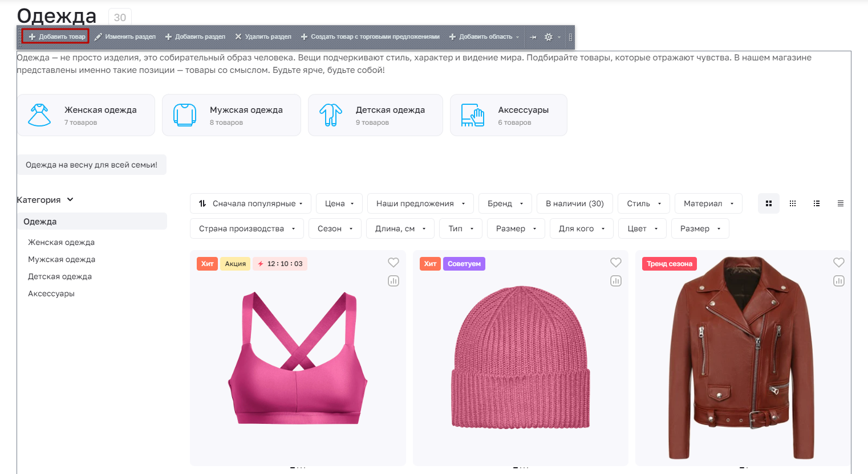The height and width of the screenshot is (474, 868).
Task: Click the gloves icon of Аксессуары
Action: coord(473,115)
